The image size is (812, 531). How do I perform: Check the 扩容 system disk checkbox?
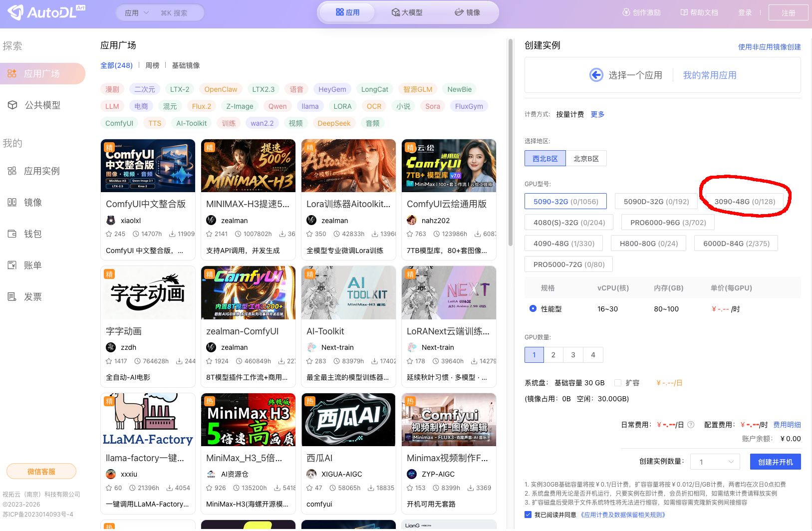coord(618,383)
